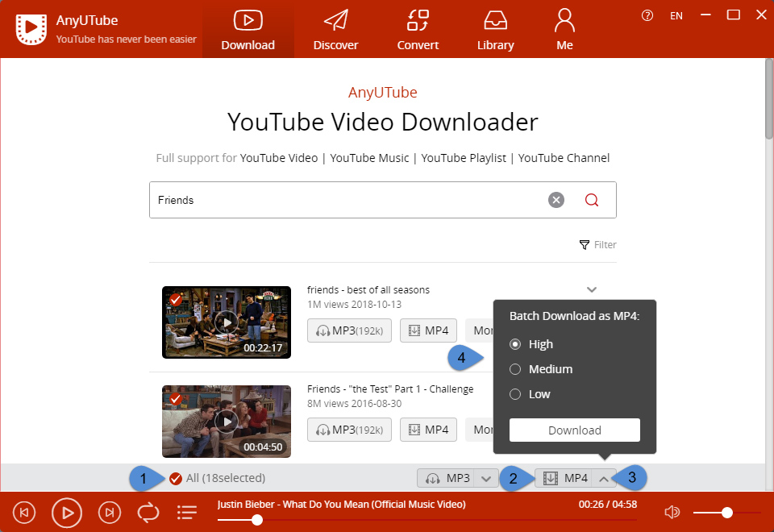Clear the search field with X icon
The width and height of the screenshot is (774, 532).
click(x=556, y=200)
